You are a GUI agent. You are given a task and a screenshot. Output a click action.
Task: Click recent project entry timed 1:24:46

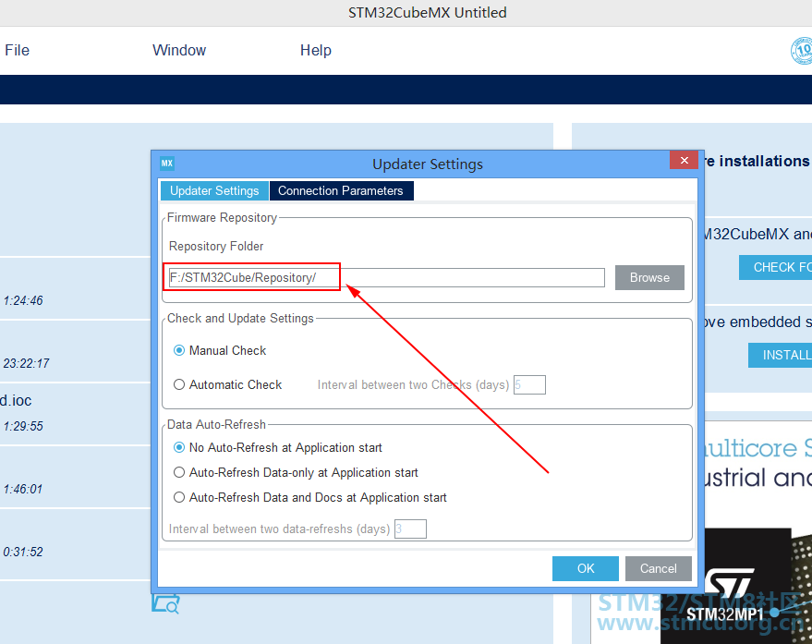click(x=75, y=288)
